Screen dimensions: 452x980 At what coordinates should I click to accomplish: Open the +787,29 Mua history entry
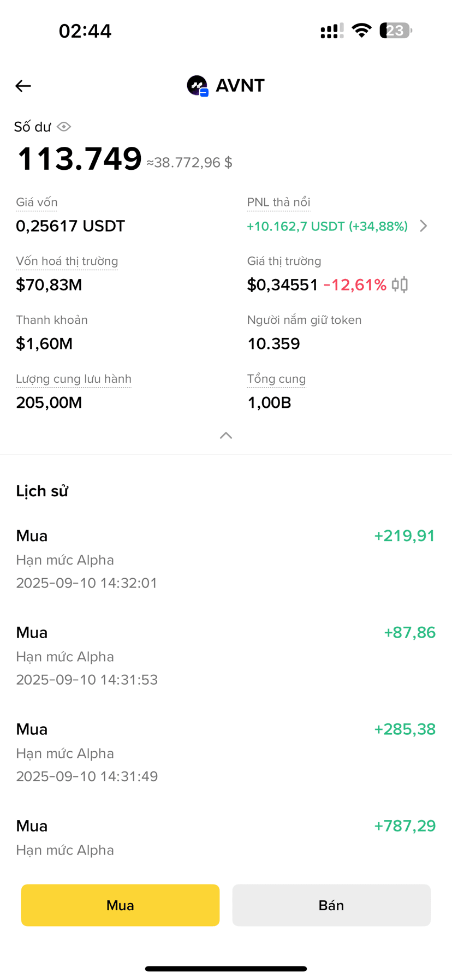pyautogui.click(x=226, y=838)
